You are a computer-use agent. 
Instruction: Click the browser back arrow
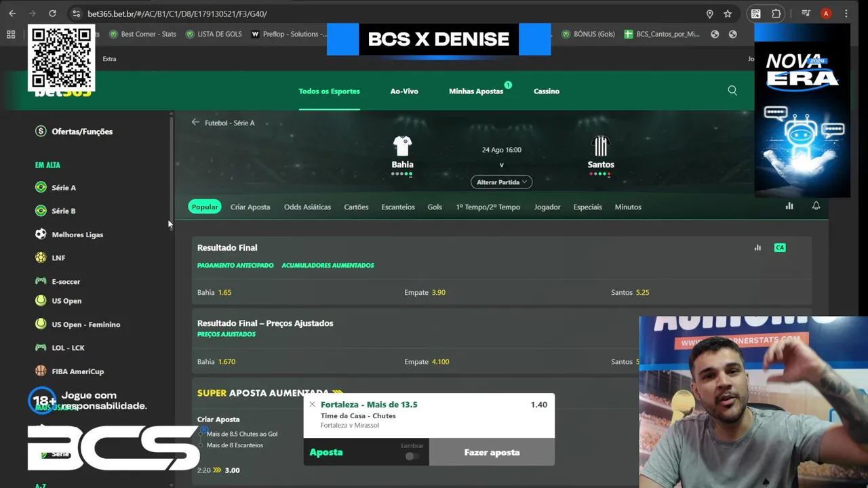tap(12, 14)
